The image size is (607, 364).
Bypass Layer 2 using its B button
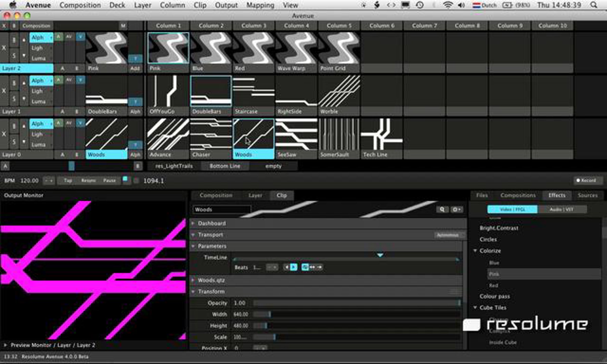(x=14, y=40)
